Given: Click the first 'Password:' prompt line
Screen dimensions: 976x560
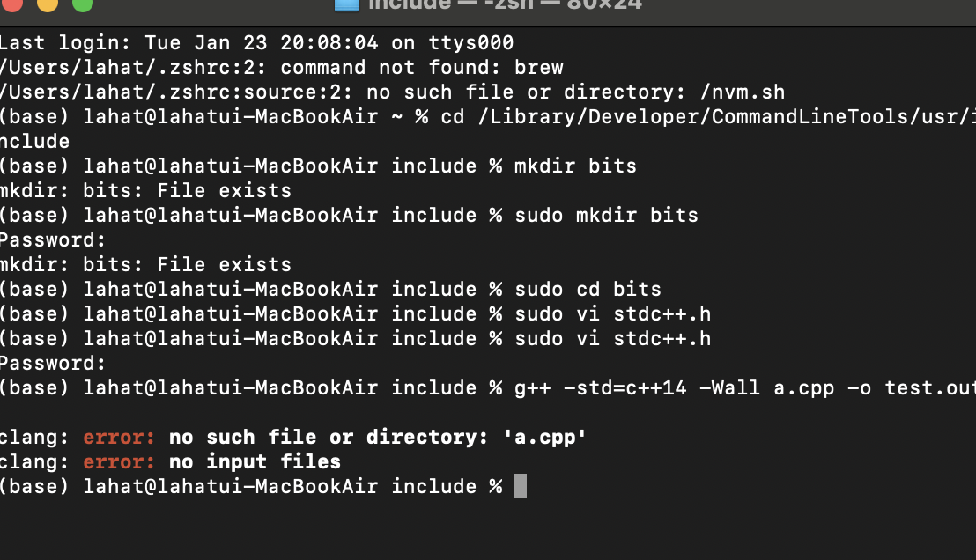Looking at the screenshot, I should pos(53,240).
